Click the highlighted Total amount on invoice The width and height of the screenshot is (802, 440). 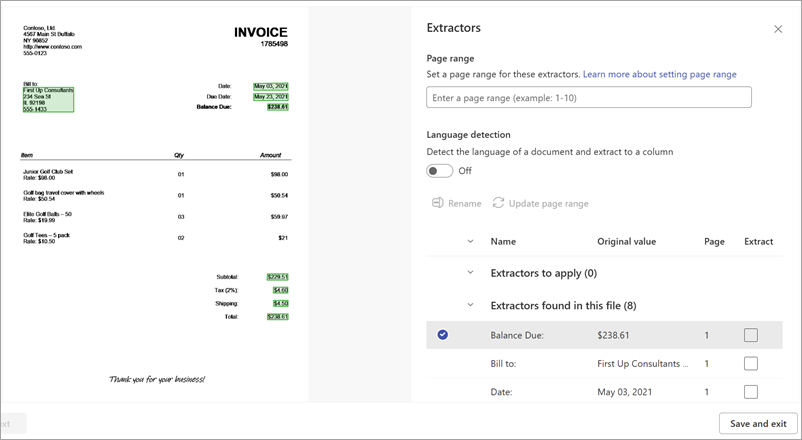click(x=277, y=316)
